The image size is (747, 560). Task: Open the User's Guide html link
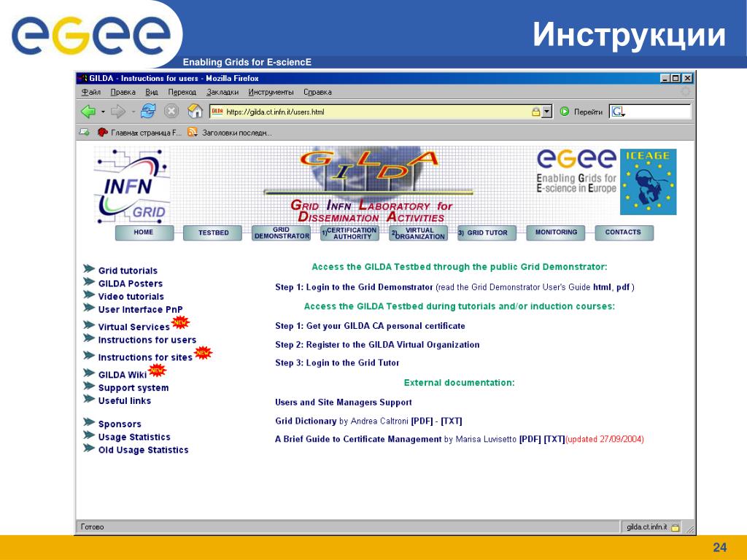[x=602, y=287]
